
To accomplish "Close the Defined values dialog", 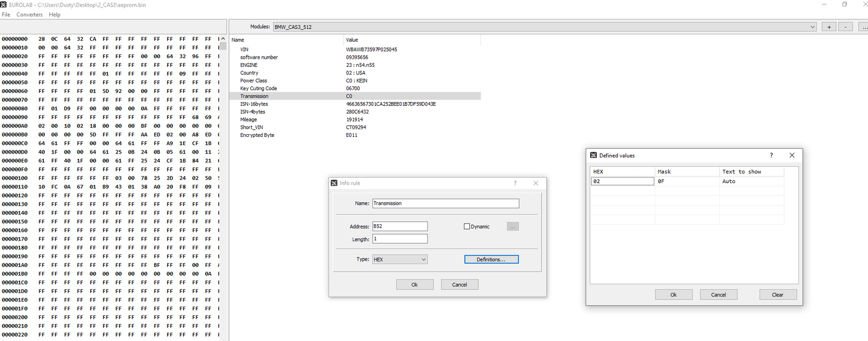I will click(792, 155).
